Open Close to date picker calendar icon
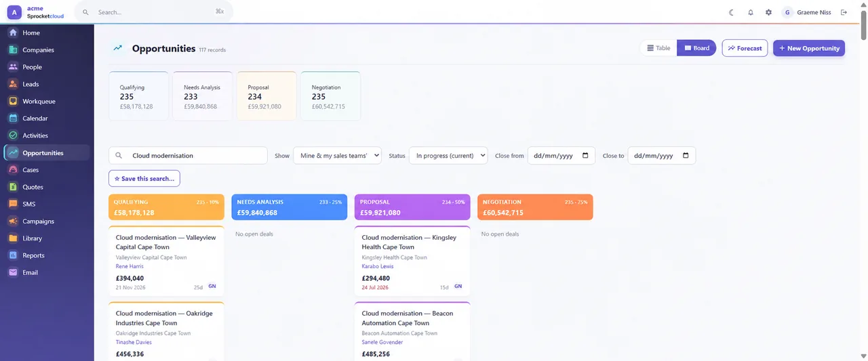The image size is (868, 361). [x=686, y=156]
